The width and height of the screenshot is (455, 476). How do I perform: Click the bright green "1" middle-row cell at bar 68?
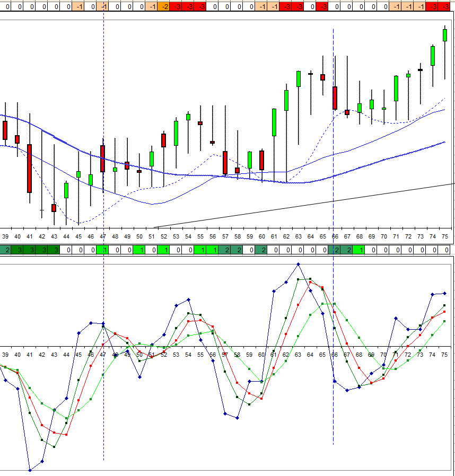point(358,250)
